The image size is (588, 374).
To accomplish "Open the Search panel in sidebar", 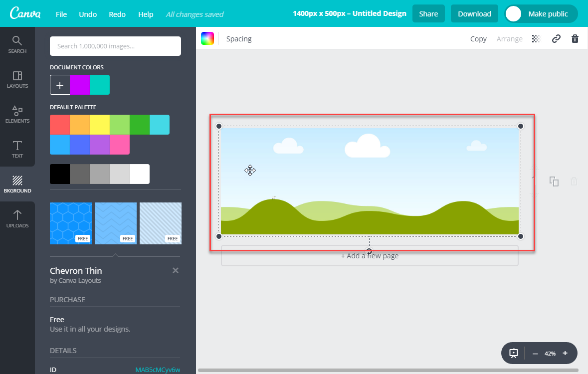I will (x=17, y=44).
